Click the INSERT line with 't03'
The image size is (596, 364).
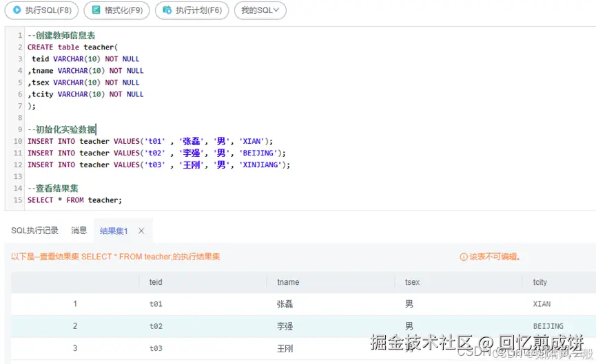point(158,164)
